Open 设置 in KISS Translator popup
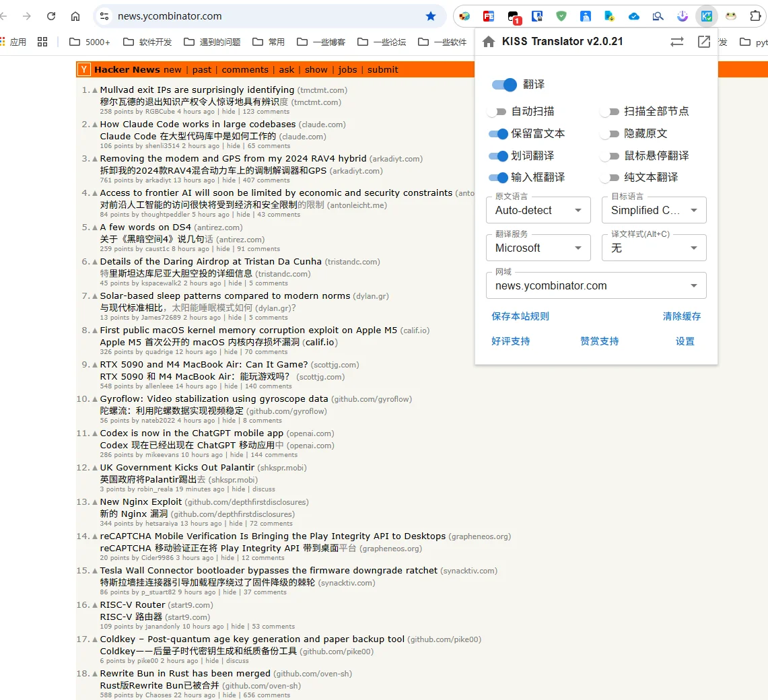Screen dimensions: 768x700 [685, 341]
